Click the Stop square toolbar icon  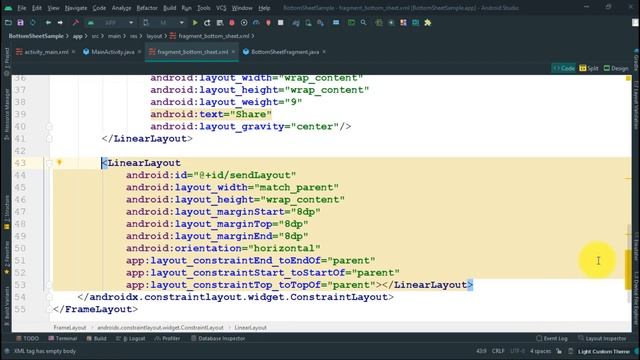[281, 23]
